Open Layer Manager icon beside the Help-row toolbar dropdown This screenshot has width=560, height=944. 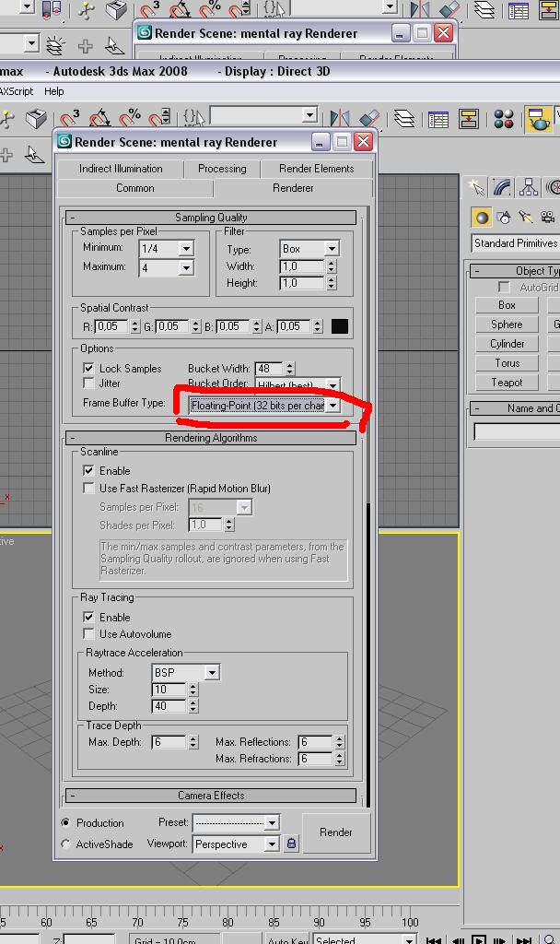coord(404,119)
